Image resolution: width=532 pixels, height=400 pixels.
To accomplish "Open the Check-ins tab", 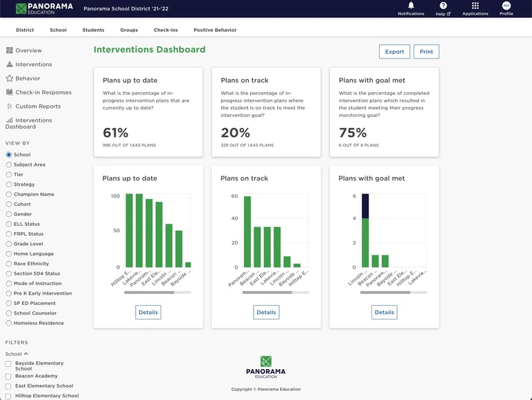I will [165, 30].
